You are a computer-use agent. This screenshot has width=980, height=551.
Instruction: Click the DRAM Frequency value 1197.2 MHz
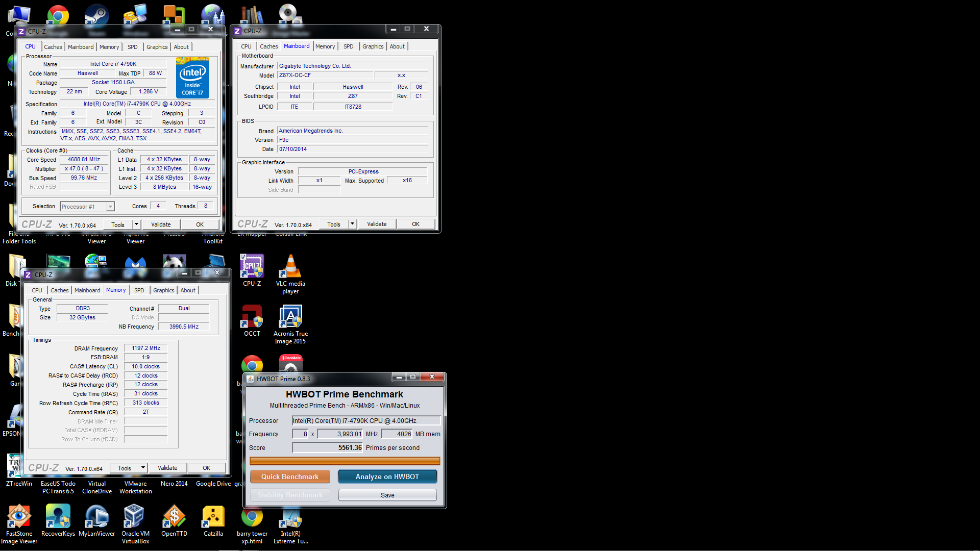click(146, 348)
